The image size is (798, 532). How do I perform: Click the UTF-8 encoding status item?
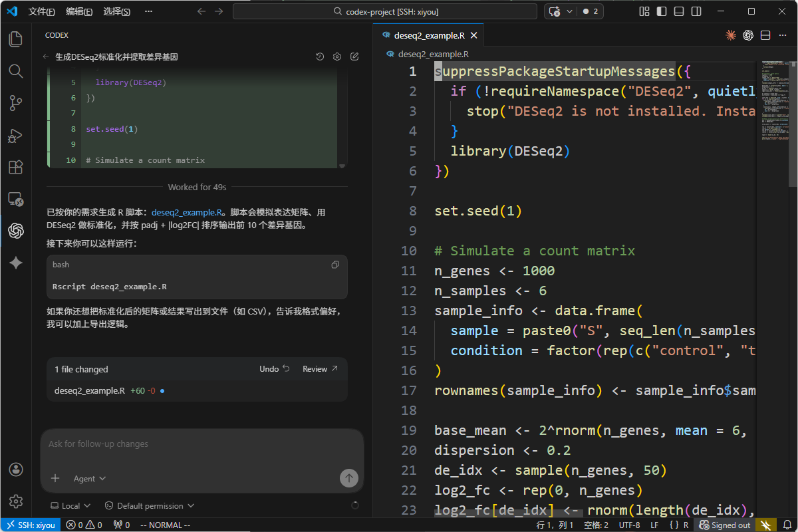[x=629, y=525]
